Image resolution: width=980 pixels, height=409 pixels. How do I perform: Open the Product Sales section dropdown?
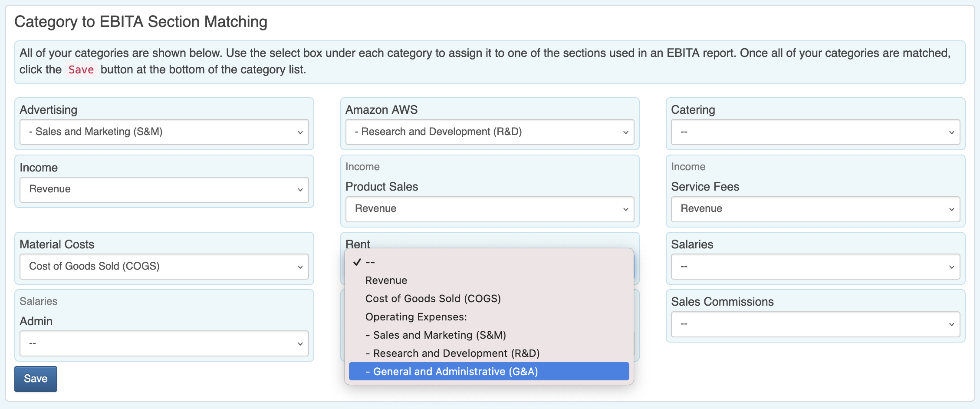coord(490,209)
